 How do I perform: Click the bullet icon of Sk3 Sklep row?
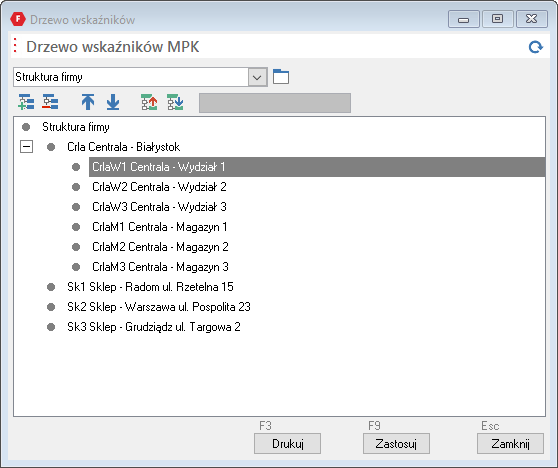pyautogui.click(x=51, y=327)
